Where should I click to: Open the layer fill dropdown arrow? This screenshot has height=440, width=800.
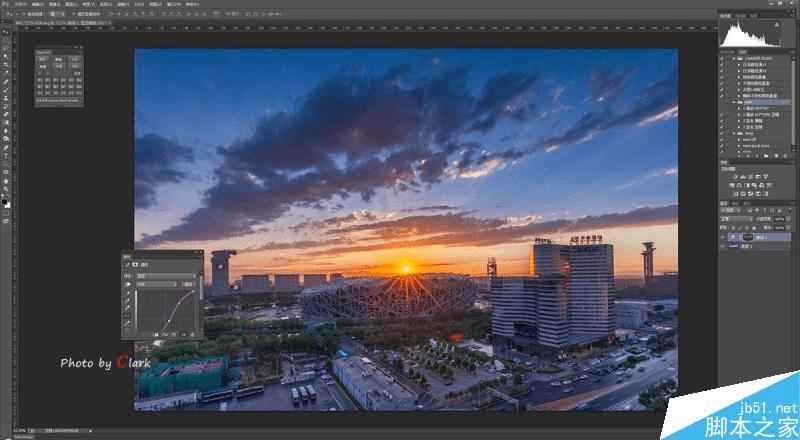click(788, 228)
